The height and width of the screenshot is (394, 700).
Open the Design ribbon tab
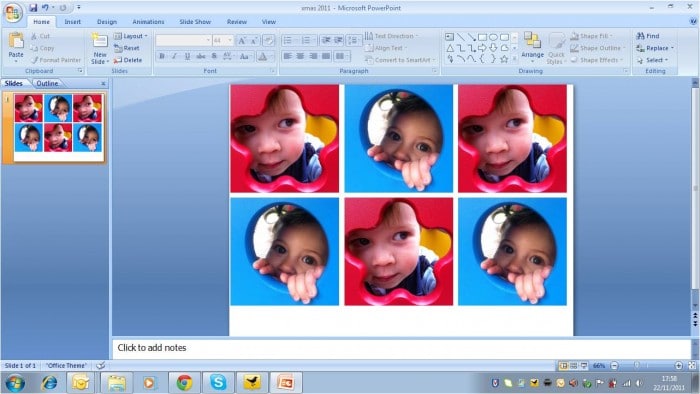coord(107,21)
